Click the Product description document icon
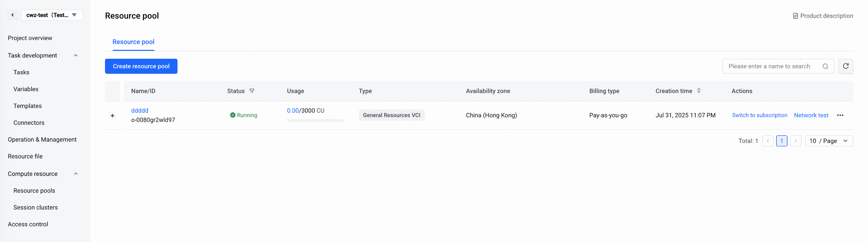The width and height of the screenshot is (868, 242). (x=796, y=16)
